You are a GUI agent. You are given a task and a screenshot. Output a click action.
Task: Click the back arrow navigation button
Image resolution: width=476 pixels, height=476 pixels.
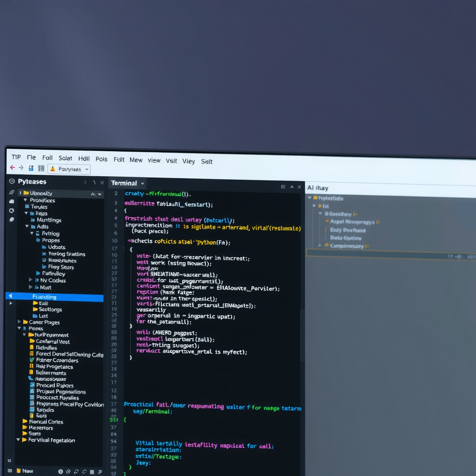tap(12, 168)
